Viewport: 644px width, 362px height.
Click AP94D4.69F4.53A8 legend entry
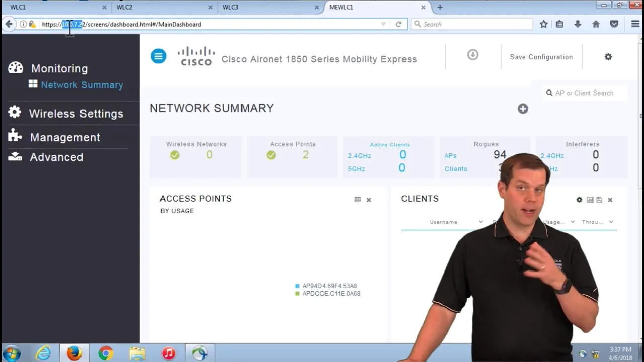(x=330, y=286)
